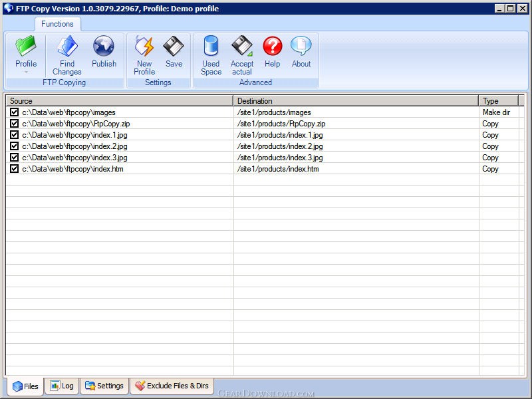Viewport: 532px width, 399px height.
Task: Minimize the FTP Copy window
Action: click(499, 9)
